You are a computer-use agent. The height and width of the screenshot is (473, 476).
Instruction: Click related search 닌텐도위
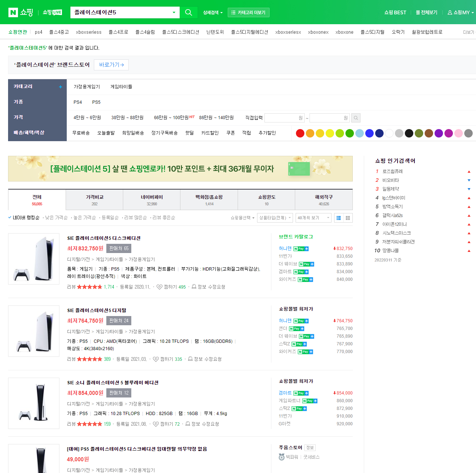215,32
